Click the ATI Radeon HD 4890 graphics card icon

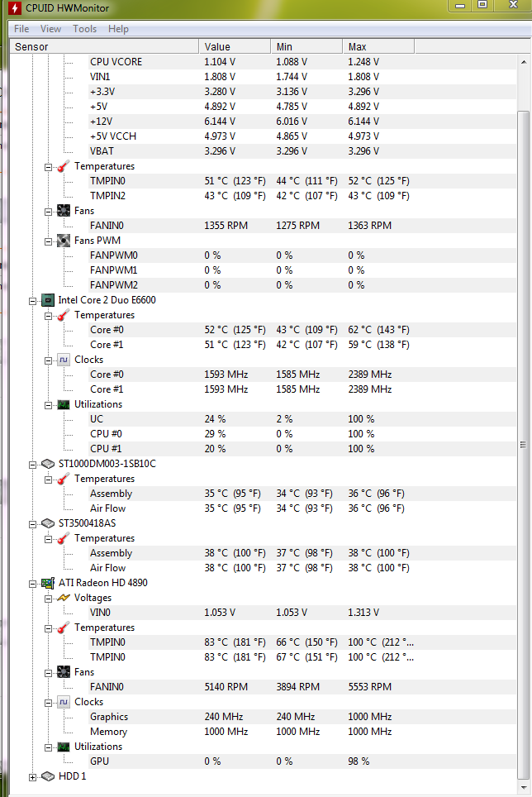(48, 583)
